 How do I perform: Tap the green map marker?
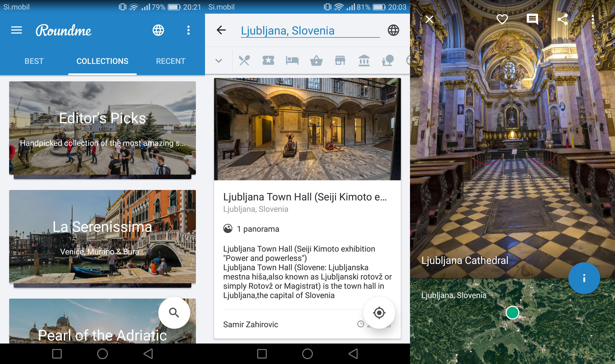point(512,313)
